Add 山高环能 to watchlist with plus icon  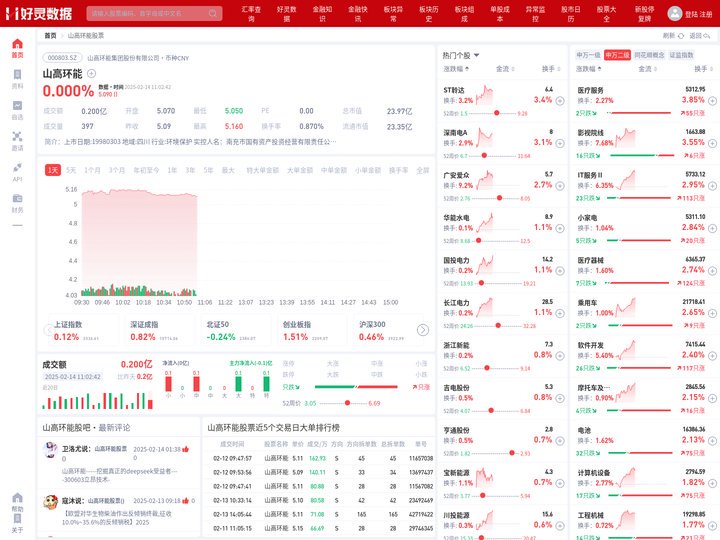pyautogui.click(x=91, y=73)
